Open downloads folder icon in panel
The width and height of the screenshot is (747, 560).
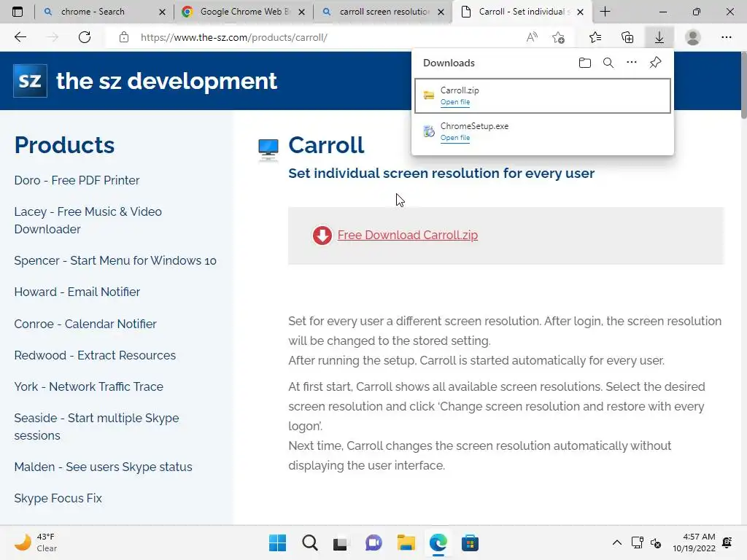[585, 63]
